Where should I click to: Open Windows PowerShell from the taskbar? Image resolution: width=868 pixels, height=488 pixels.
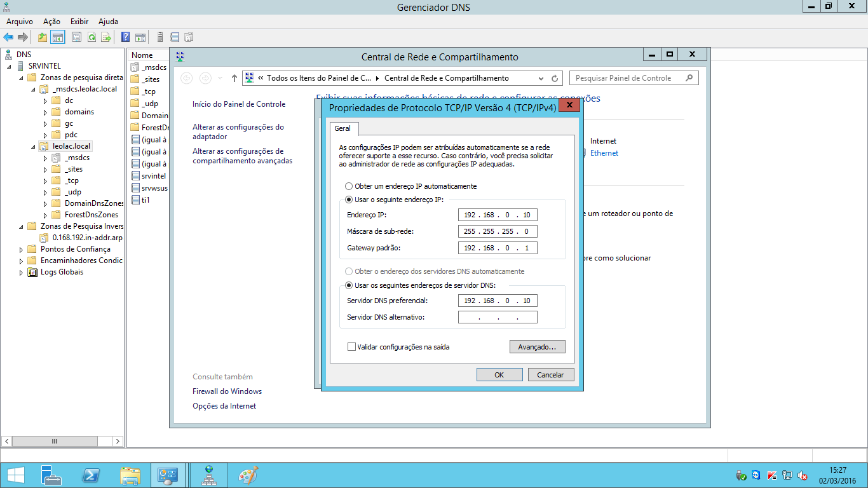[91, 475]
